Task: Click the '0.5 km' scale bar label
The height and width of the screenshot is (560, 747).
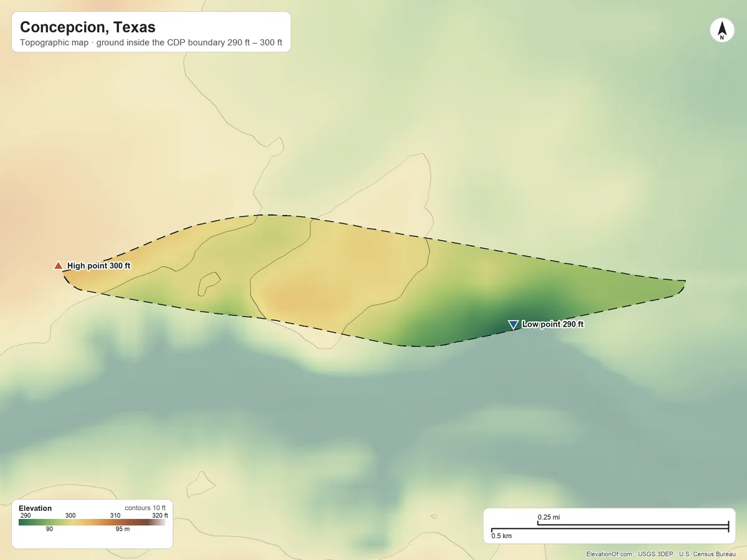Action: pyautogui.click(x=502, y=536)
